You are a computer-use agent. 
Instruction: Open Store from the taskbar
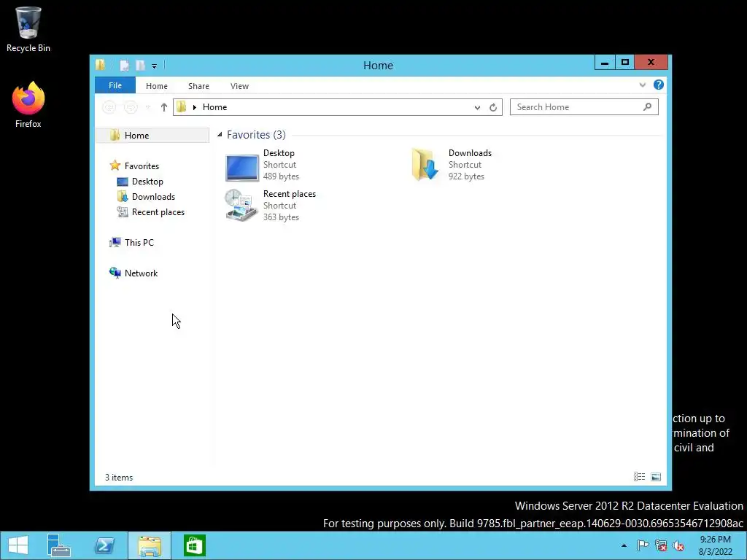click(x=194, y=545)
